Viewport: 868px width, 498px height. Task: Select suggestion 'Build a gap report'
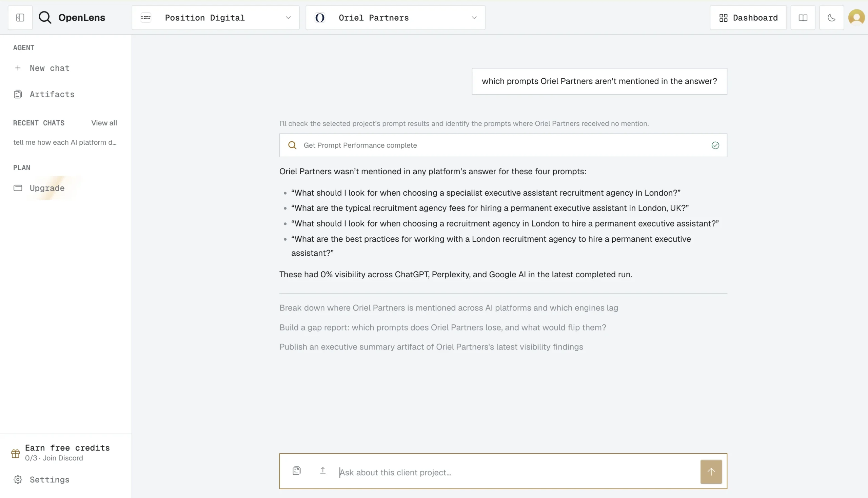pos(442,327)
